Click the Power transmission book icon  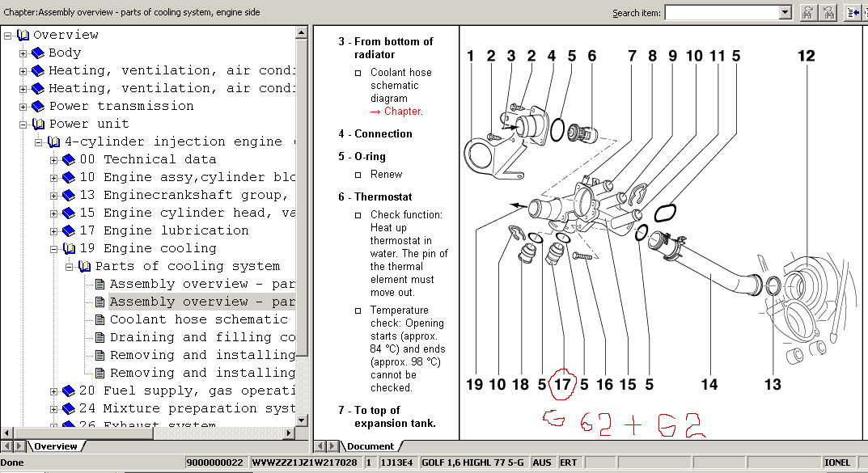tap(38, 107)
